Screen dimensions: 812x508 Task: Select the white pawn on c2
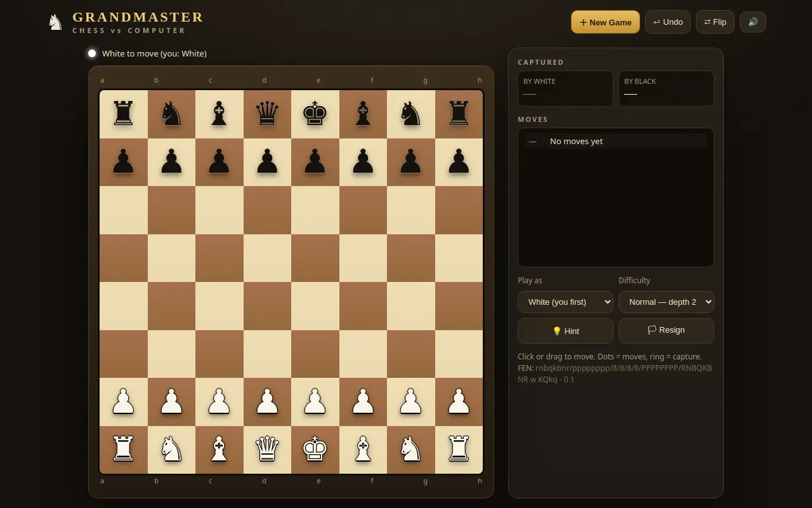[x=219, y=402]
